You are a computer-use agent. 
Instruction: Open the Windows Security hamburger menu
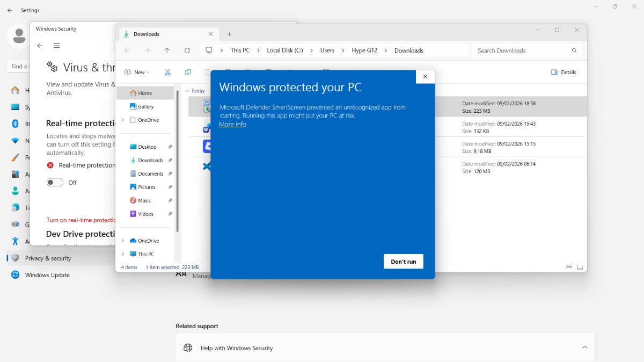(x=56, y=46)
